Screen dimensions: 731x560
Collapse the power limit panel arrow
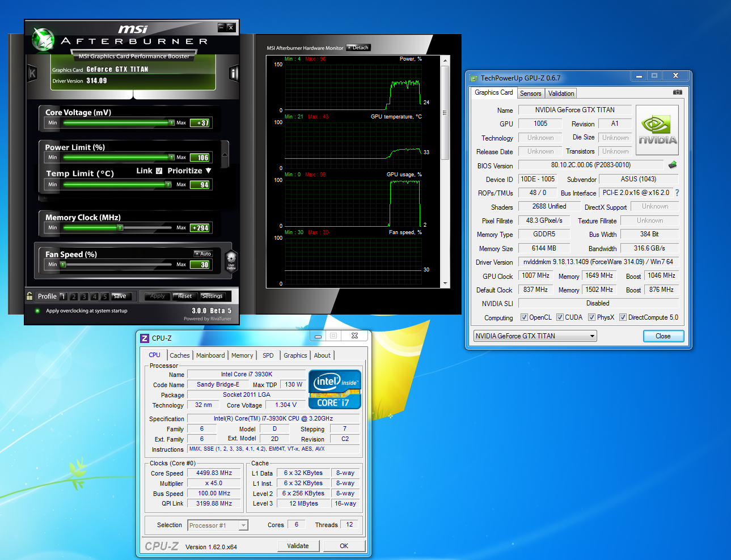225,154
